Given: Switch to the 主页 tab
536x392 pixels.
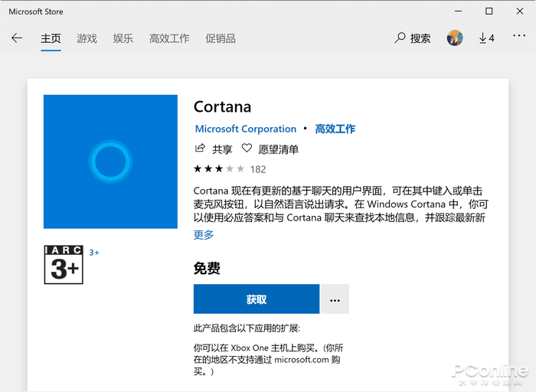Looking at the screenshot, I should coord(51,38).
